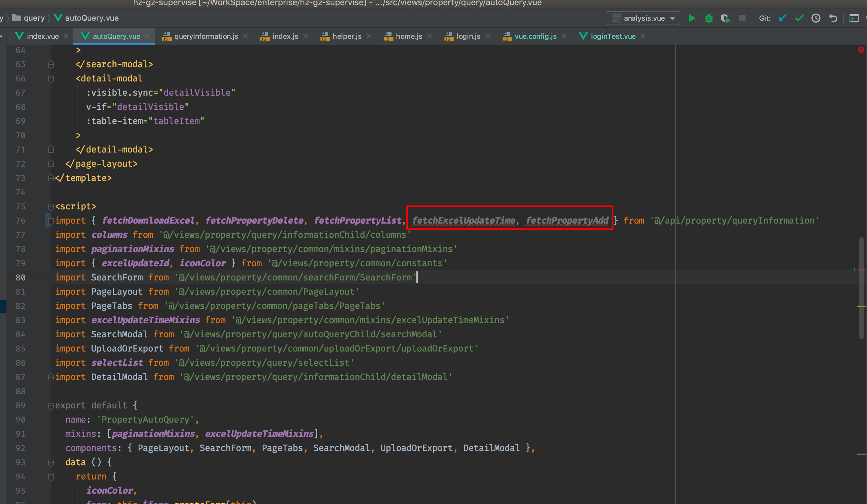Commit changes with green checkmark
Screen dimensions: 867x504
click(x=799, y=18)
